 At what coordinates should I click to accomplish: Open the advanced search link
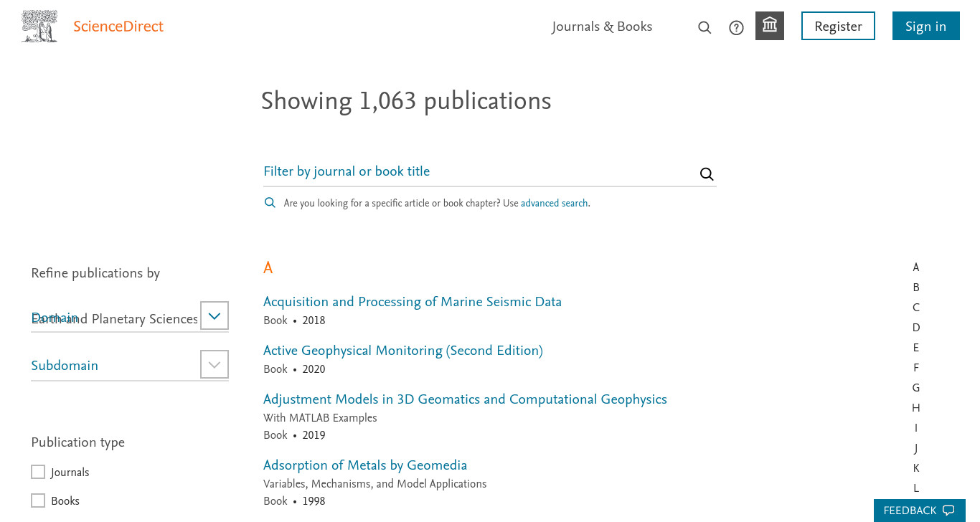(554, 203)
